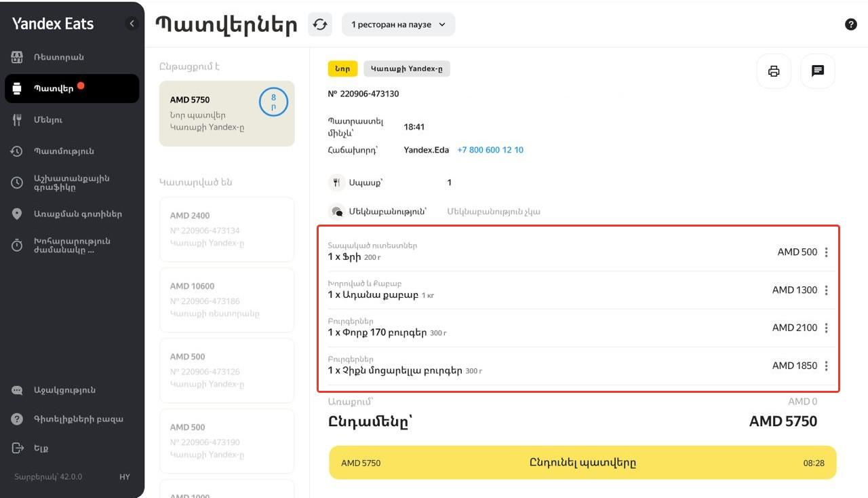Open completed order AMD 10600
868x498 pixels.
click(226, 300)
